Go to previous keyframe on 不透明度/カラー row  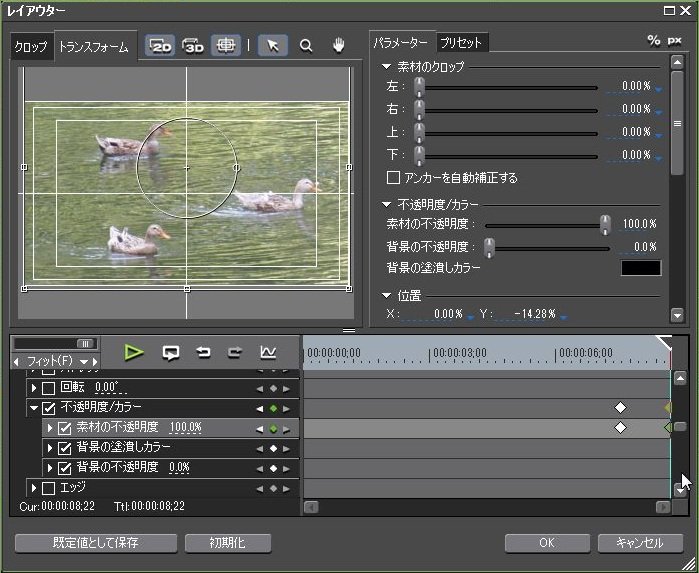coord(259,408)
